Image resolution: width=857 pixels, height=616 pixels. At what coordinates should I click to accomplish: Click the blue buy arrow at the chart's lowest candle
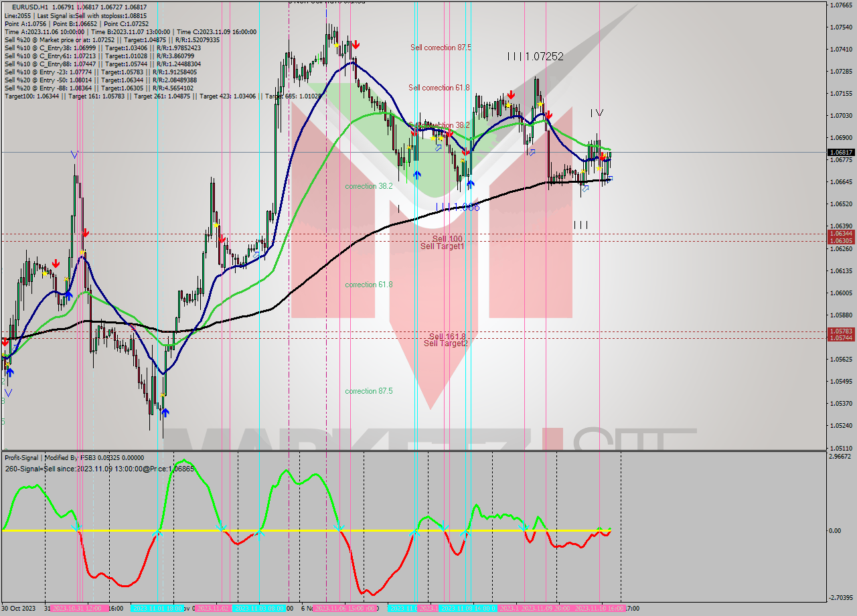[x=165, y=412]
